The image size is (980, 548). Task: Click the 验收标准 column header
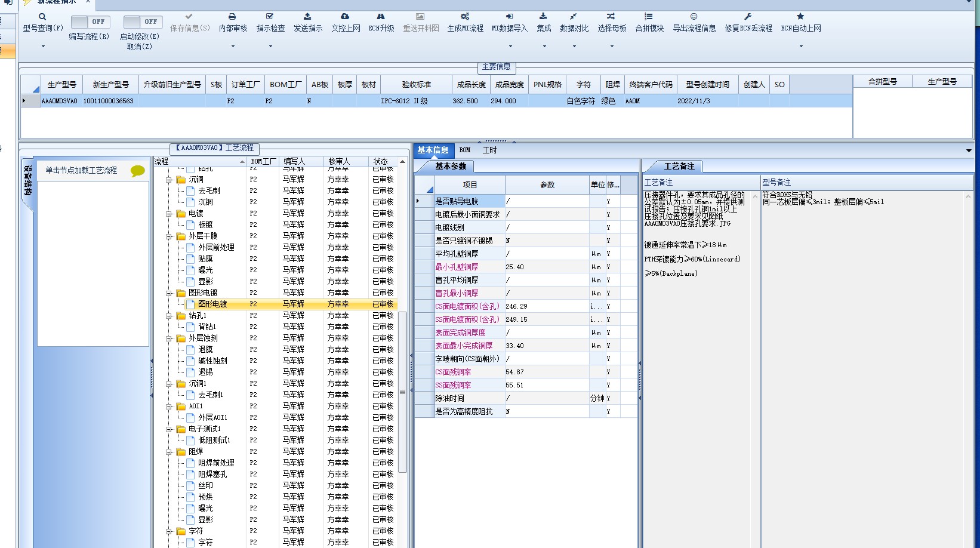[417, 85]
